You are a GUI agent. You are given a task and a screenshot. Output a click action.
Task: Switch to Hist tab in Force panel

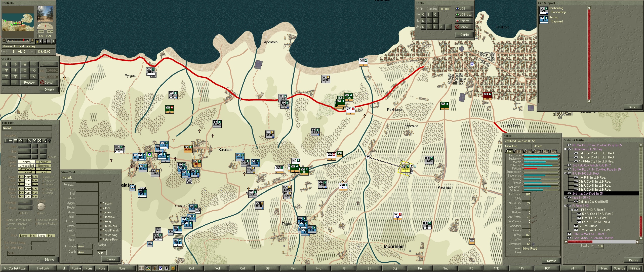545,151
